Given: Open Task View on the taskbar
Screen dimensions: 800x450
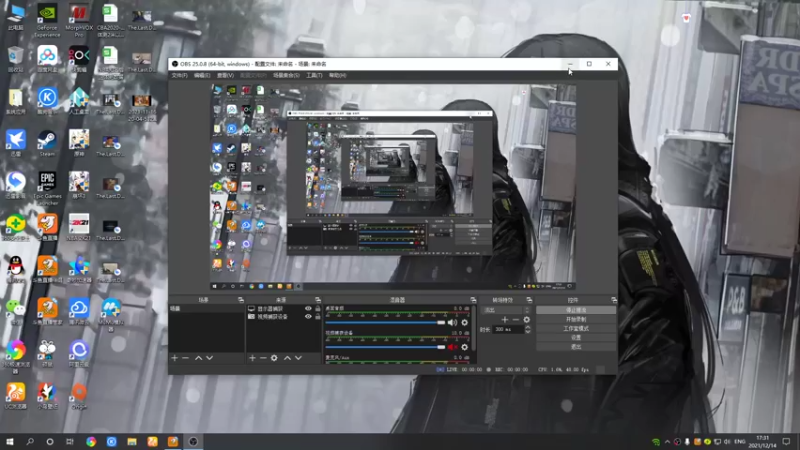Looking at the screenshot, I should (70, 441).
